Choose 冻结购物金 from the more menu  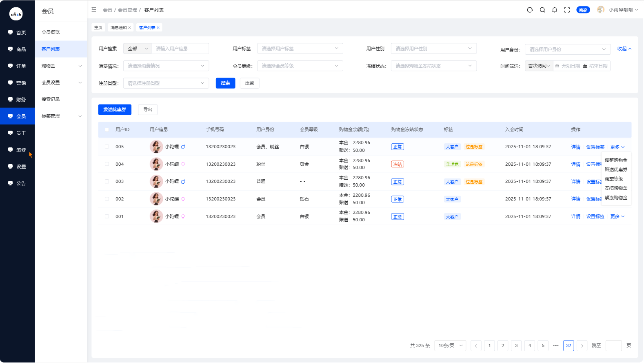coord(616,188)
